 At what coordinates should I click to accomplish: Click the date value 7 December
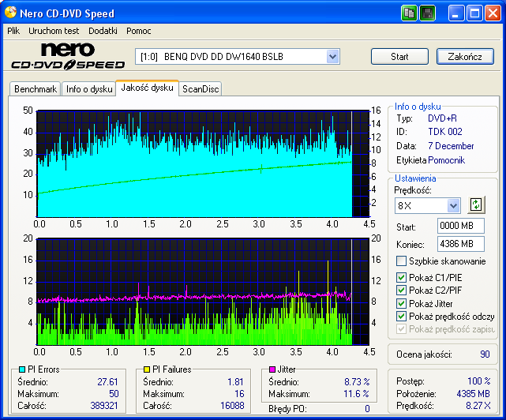[x=451, y=146]
